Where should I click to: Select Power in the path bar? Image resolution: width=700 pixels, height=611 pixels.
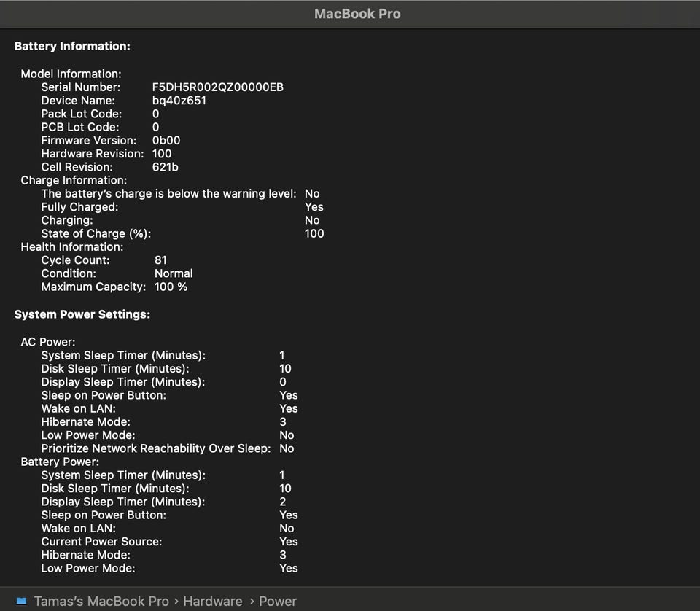pos(277,601)
